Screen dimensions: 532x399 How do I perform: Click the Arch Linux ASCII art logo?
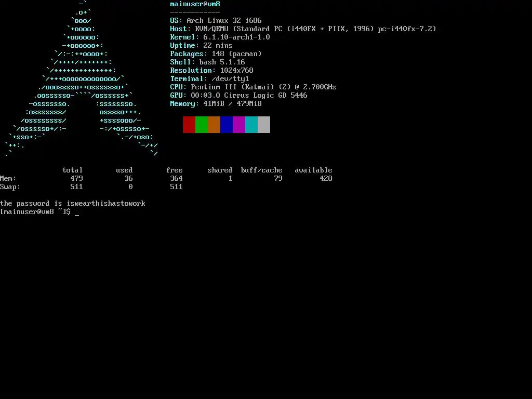tap(82, 79)
